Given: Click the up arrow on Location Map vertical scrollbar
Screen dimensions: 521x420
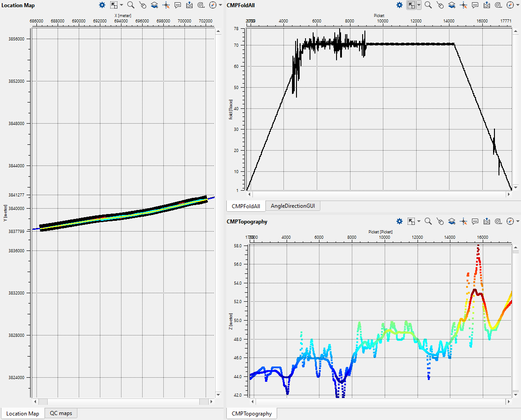Looking at the screenshot, I should click(218, 31).
